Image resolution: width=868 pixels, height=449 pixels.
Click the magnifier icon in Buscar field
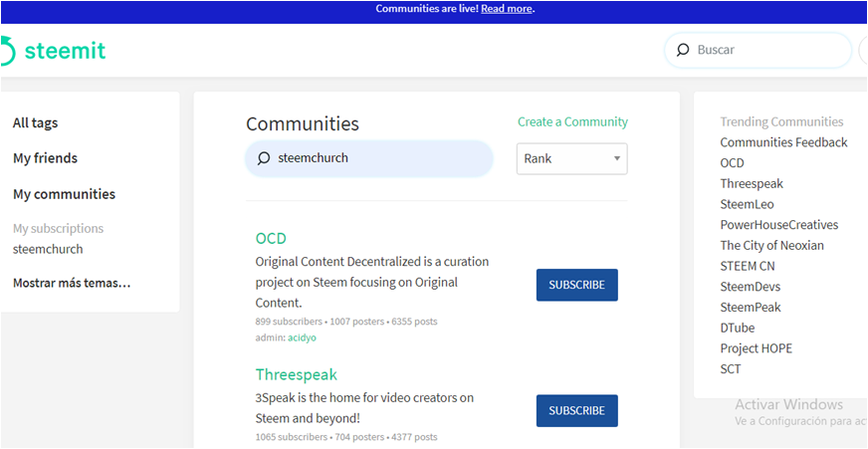(x=683, y=50)
